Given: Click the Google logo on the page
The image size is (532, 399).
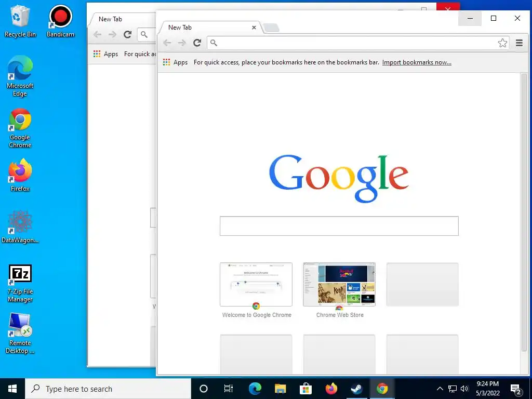Looking at the screenshot, I should (339, 178).
